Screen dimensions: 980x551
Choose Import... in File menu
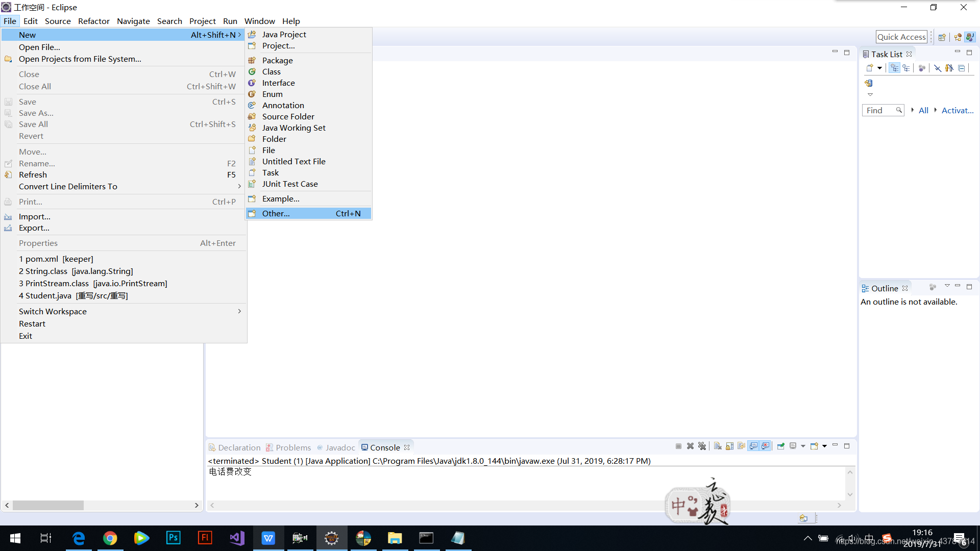click(124, 216)
